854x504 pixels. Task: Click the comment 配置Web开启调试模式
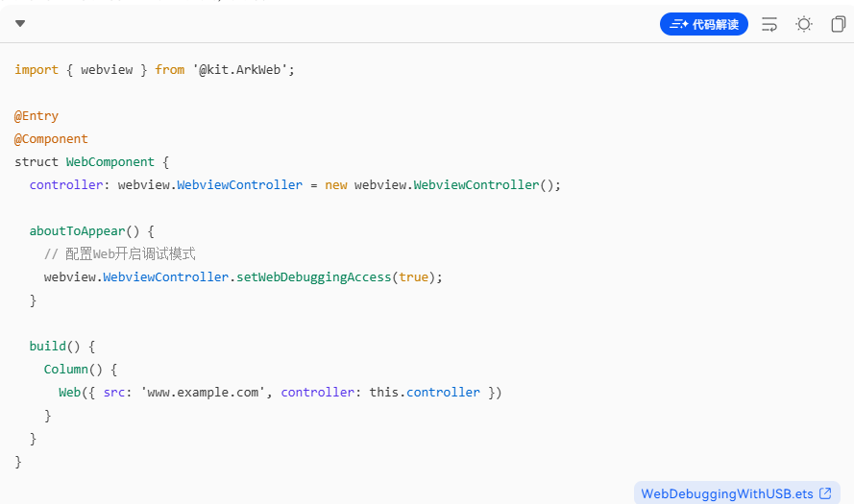coord(120,254)
